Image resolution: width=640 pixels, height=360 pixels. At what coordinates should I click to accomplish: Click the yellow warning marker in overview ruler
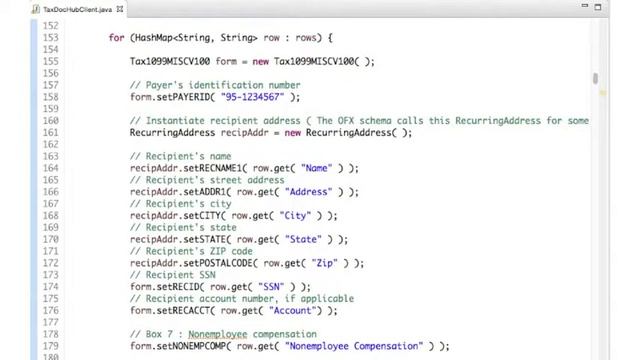602,93
